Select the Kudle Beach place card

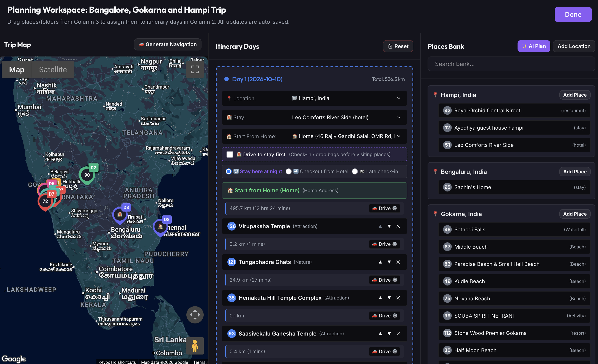coord(514,281)
